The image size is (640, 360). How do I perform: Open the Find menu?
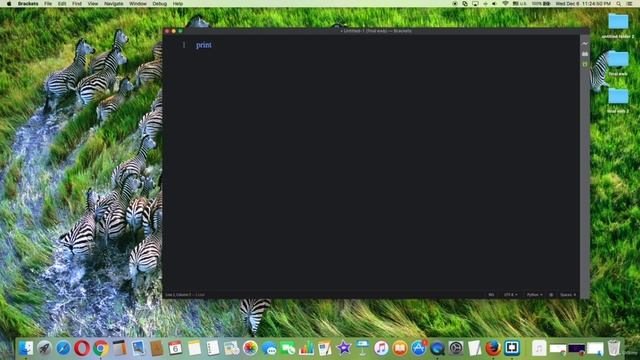pyautogui.click(x=77, y=3)
